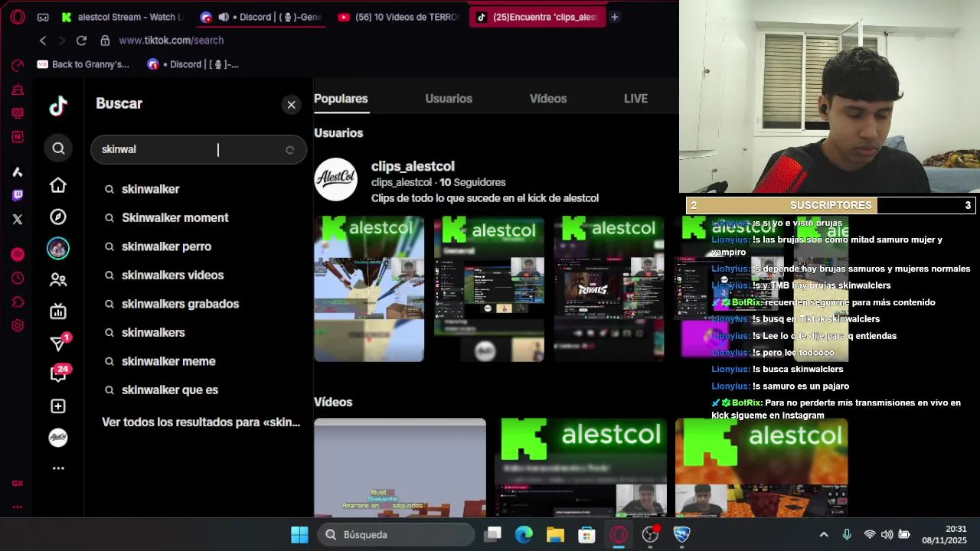The width and height of the screenshot is (980, 551).
Task: Open circular avatar below the Explore icon
Action: (58, 248)
